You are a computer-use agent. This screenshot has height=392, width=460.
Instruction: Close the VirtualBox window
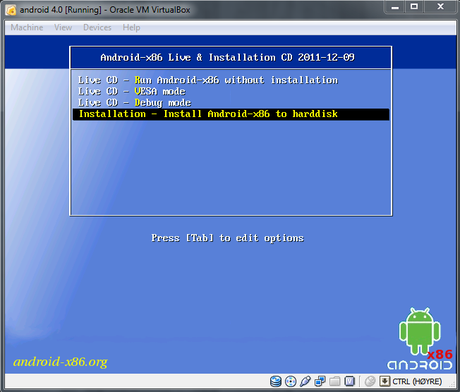(440, 7)
